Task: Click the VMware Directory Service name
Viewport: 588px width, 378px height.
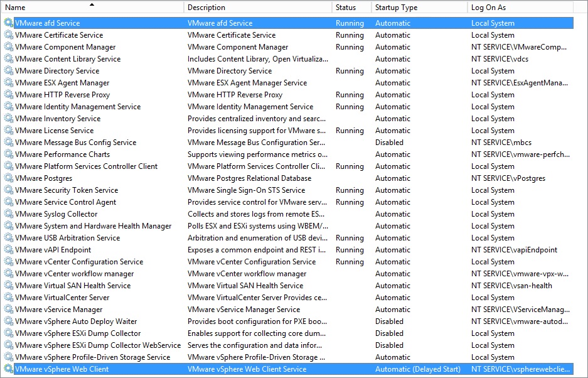Action: pyautogui.click(x=57, y=71)
